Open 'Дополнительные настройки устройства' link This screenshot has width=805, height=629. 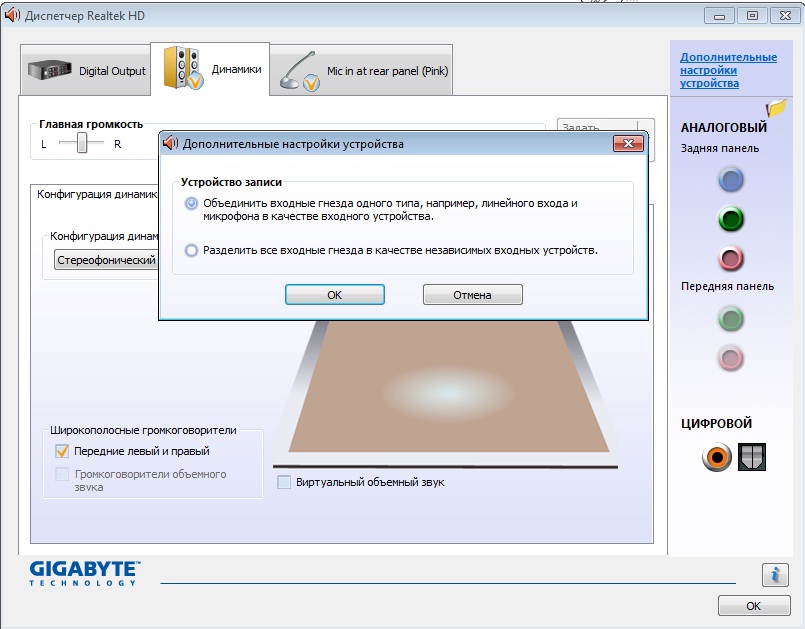(x=728, y=70)
